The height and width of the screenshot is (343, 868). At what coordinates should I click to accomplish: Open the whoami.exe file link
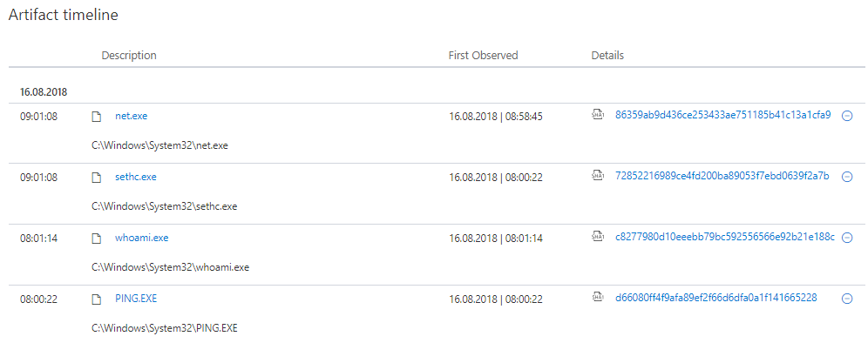tap(142, 238)
